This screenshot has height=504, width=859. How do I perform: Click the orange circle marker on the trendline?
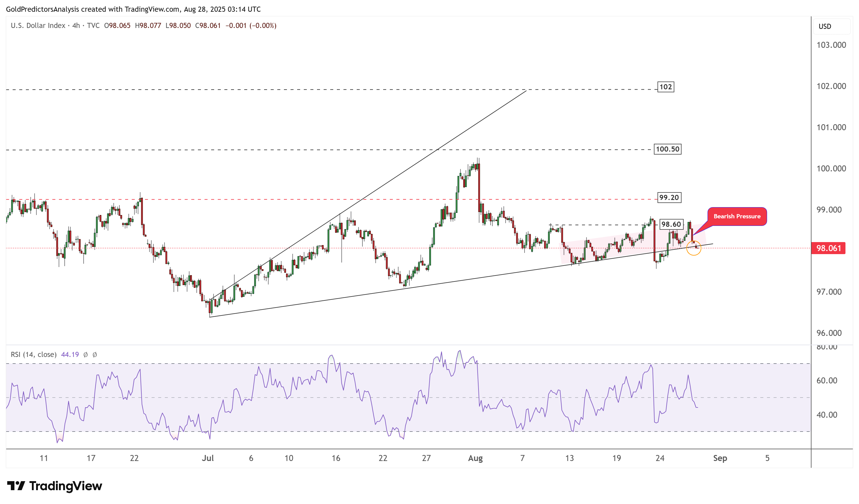click(x=693, y=248)
